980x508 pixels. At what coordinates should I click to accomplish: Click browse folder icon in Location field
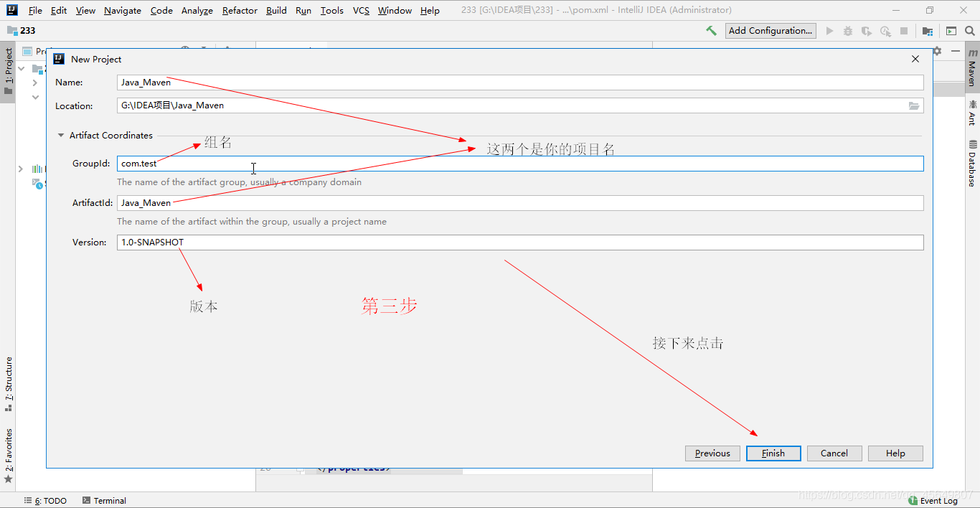(914, 105)
